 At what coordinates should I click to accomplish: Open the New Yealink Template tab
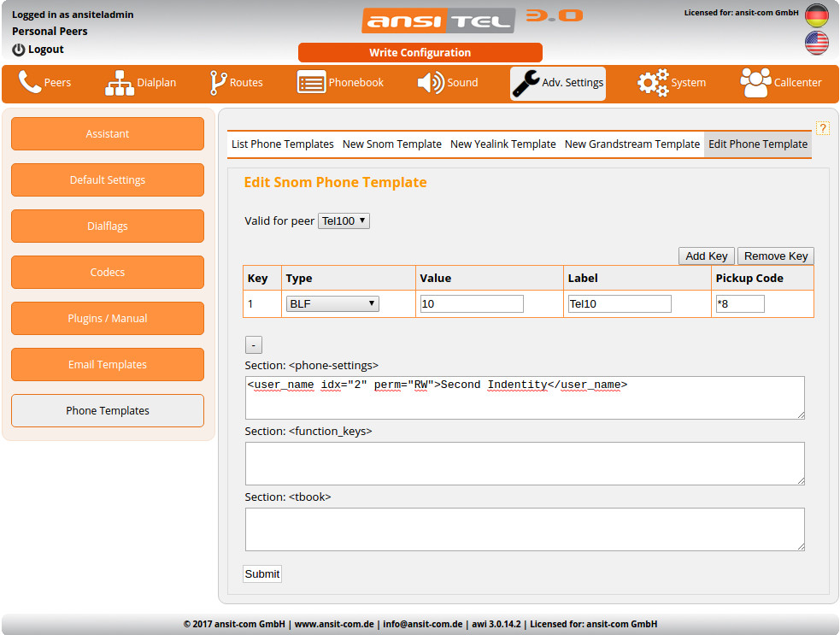(502, 144)
